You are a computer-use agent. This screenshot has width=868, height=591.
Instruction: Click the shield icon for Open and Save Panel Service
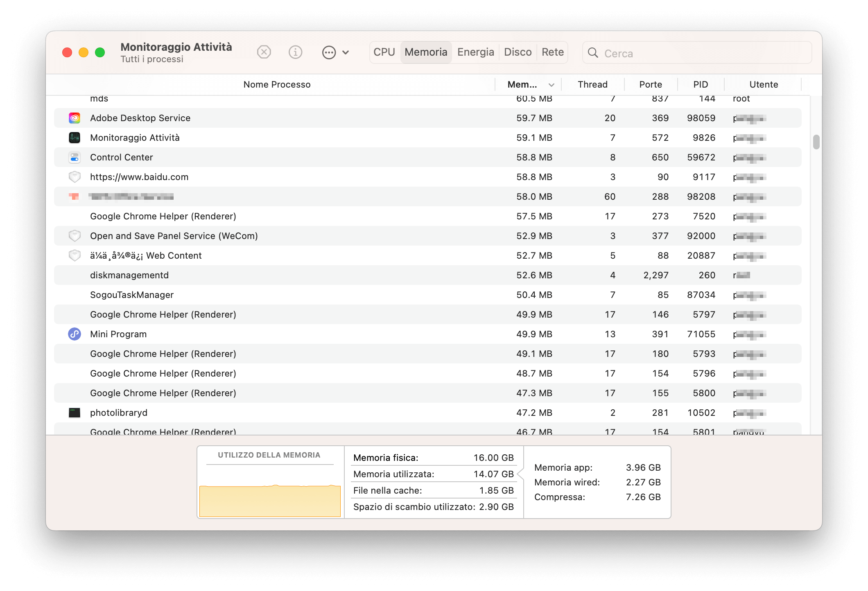point(75,236)
